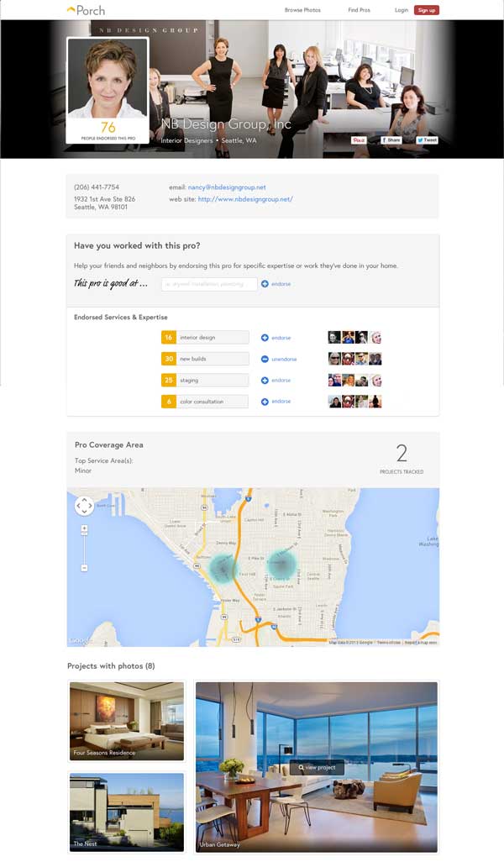Open the Porch logo home link
504x862 pixels.
pos(86,10)
